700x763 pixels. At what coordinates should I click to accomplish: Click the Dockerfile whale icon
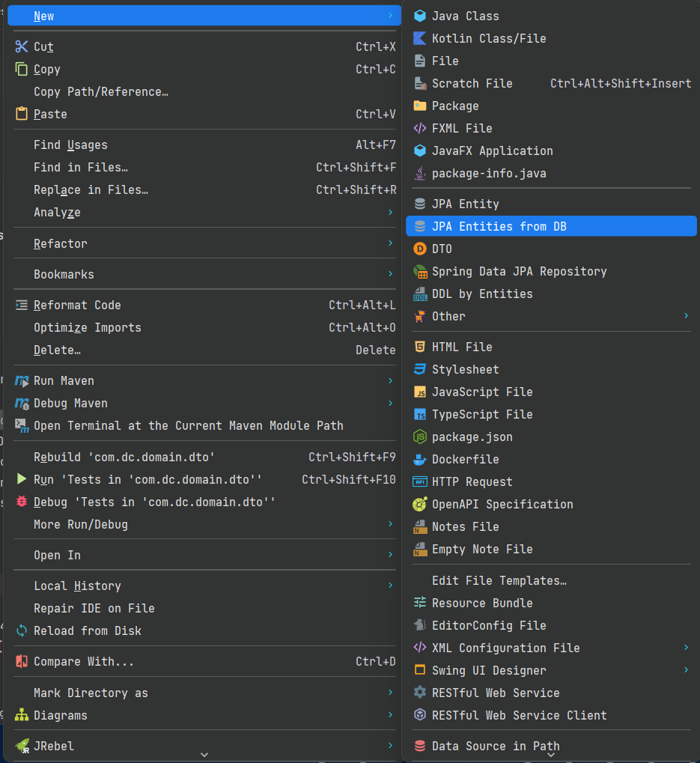(x=420, y=459)
